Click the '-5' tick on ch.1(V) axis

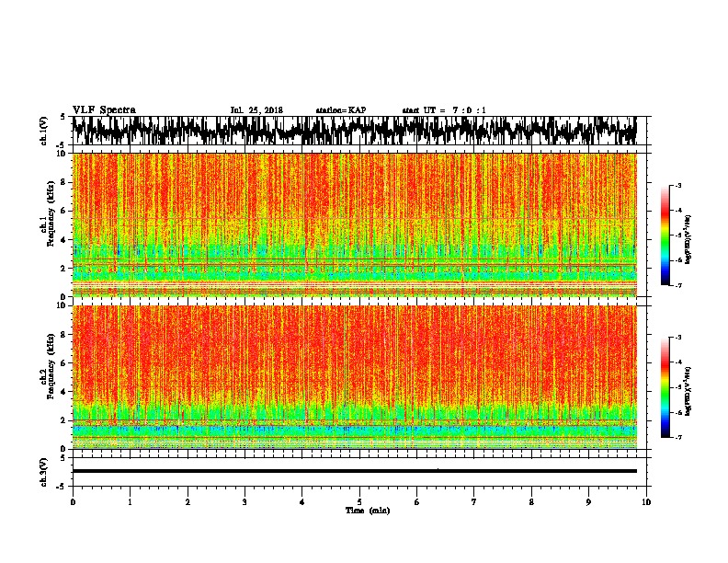pos(62,145)
